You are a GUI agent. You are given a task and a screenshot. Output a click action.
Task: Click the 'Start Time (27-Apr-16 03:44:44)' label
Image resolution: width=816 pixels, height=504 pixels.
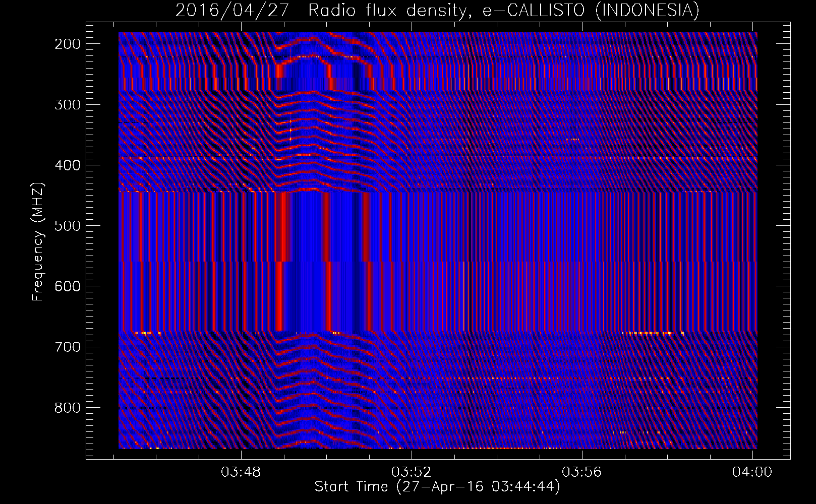pyautogui.click(x=437, y=487)
